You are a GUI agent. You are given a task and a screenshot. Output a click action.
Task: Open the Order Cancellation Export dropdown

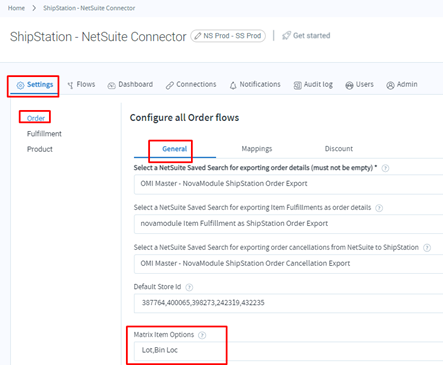(288, 263)
